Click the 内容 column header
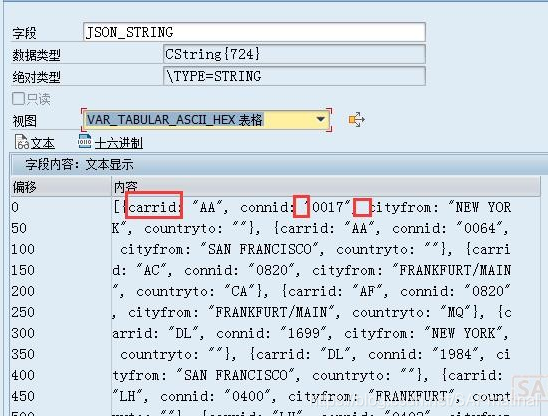 coord(326,187)
